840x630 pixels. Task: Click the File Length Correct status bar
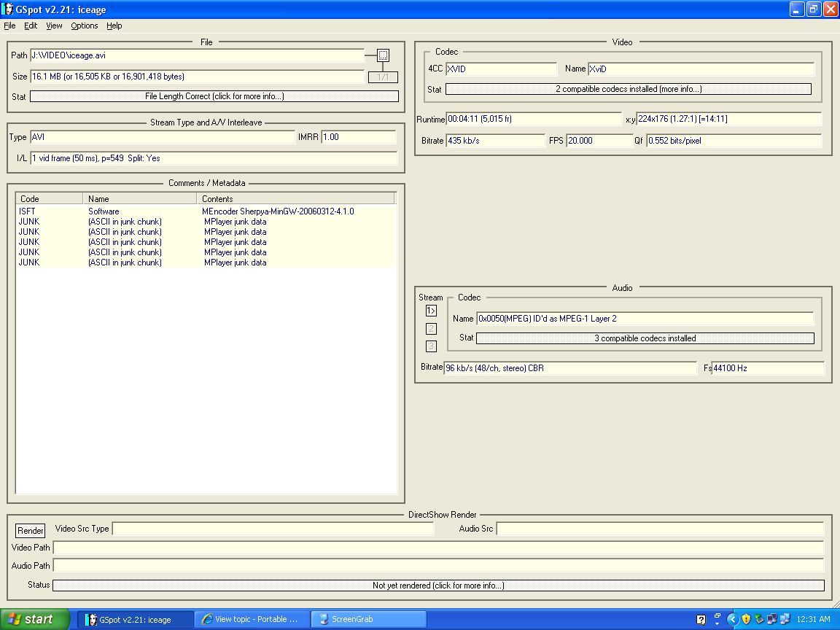point(214,96)
